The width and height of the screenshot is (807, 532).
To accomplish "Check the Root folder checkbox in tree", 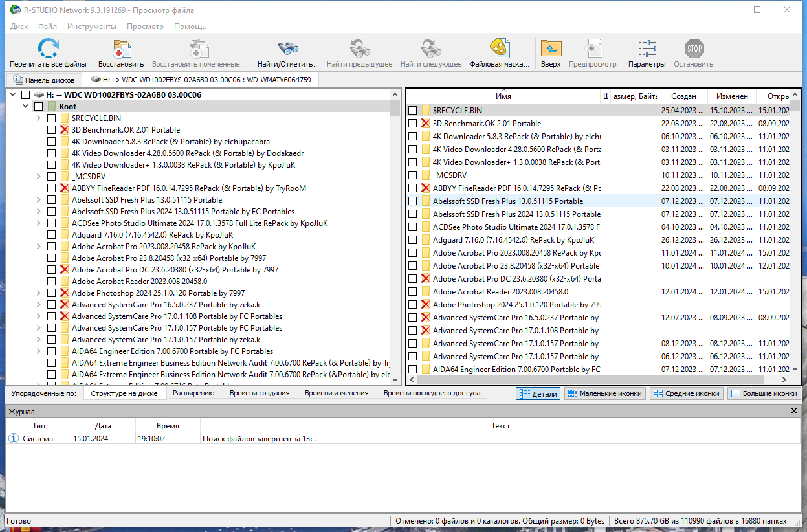I will click(x=39, y=107).
